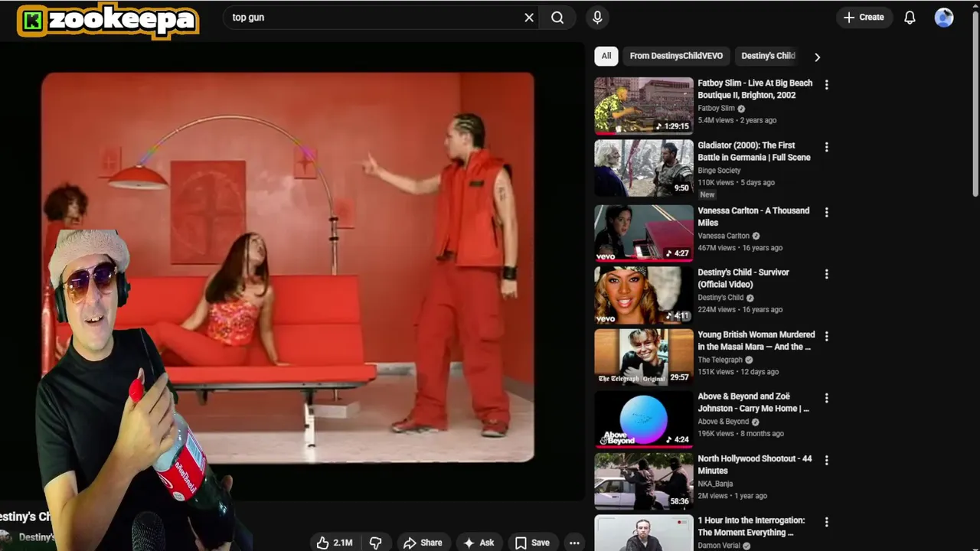The image size is (980, 551).
Task: Go to the Vanessa Carlton channel name
Action: click(724, 236)
